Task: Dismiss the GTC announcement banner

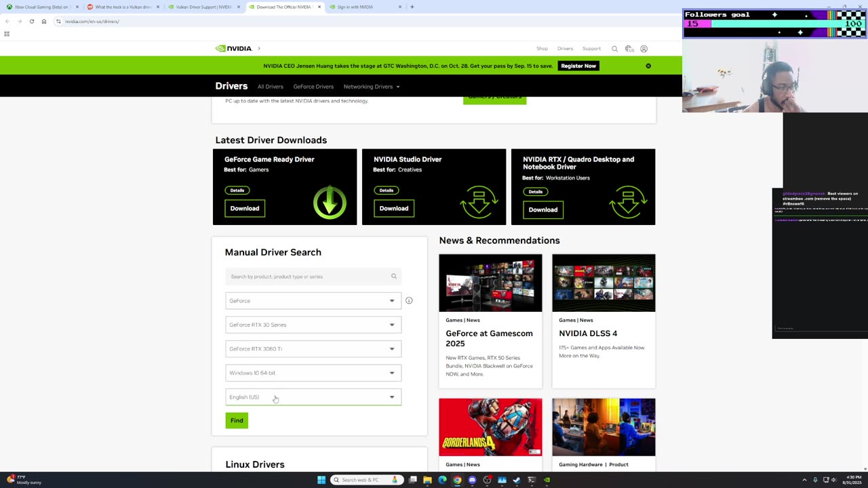Action: (x=648, y=66)
